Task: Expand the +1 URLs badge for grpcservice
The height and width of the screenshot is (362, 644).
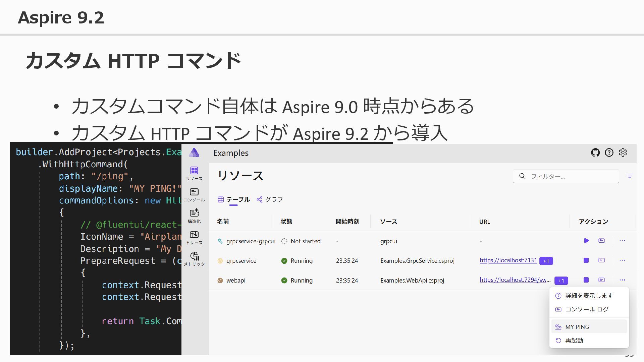Action: 546,261
